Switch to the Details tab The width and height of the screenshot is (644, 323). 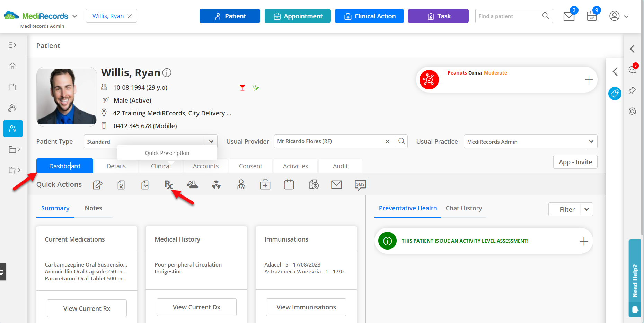tap(116, 166)
